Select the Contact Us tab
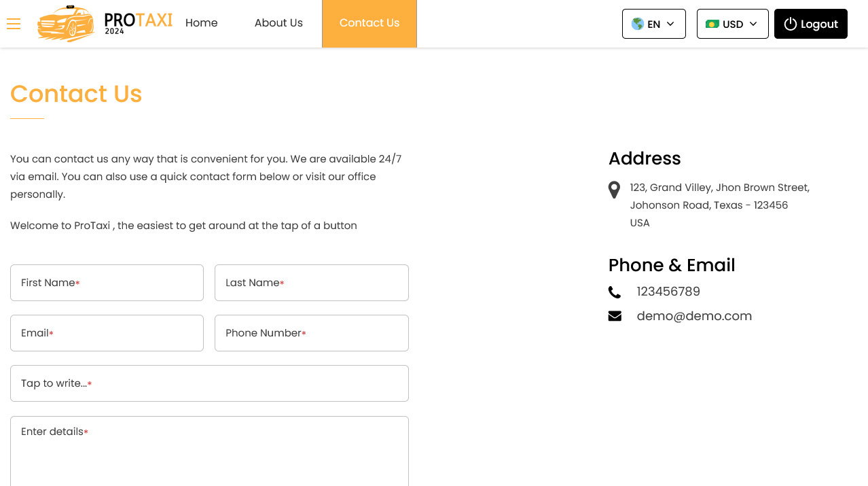The image size is (868, 486). (x=369, y=24)
